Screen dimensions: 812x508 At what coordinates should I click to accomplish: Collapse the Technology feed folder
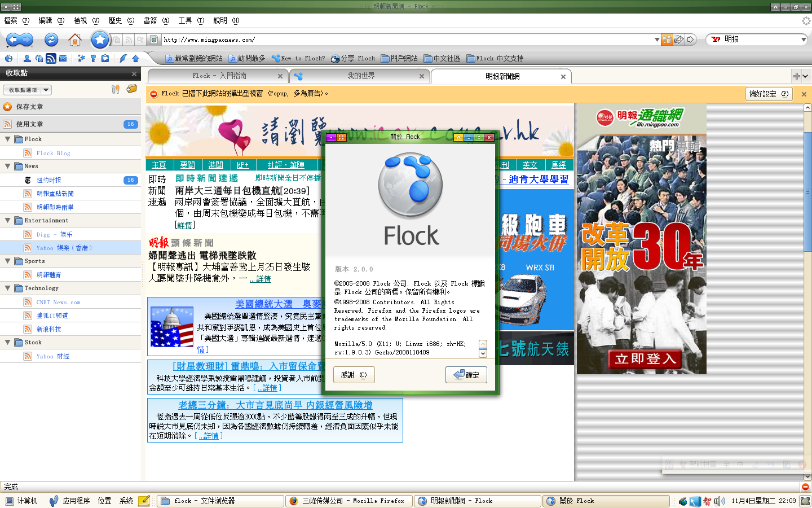8,288
